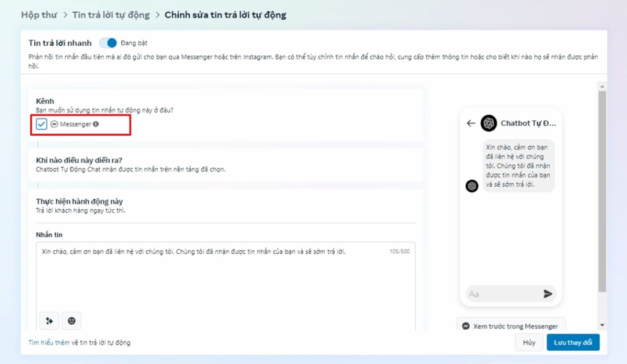The width and height of the screenshot is (627, 364).
Task: Save changes with Lưu thay đổi
Action: point(572,342)
